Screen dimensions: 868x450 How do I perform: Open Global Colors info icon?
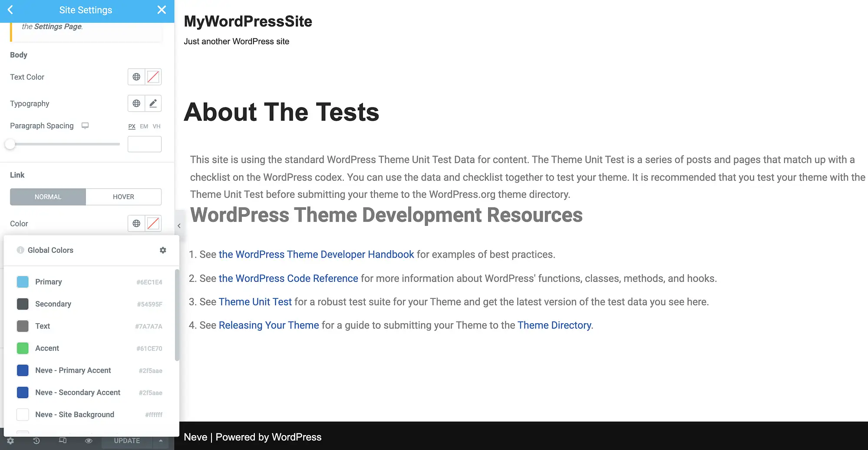click(x=20, y=250)
